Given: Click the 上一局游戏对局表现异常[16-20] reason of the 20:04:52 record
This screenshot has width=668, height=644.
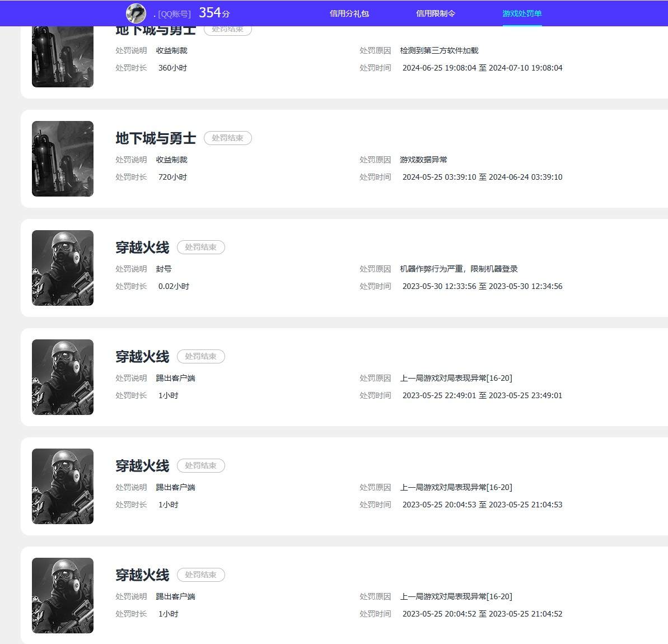Looking at the screenshot, I should tap(456, 596).
